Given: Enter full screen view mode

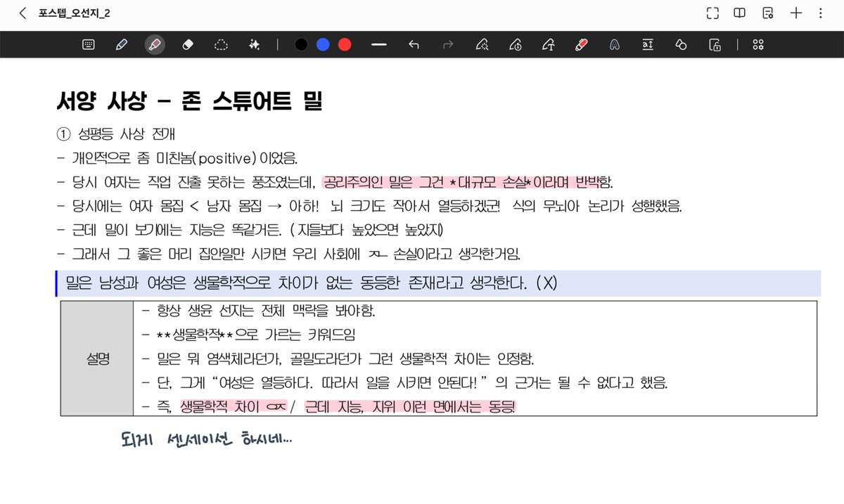Looking at the screenshot, I should coord(712,13).
